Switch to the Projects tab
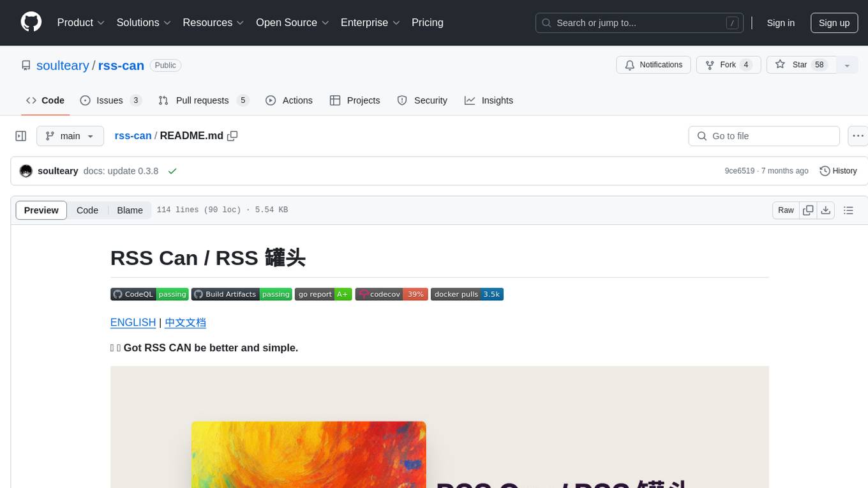 coord(355,100)
